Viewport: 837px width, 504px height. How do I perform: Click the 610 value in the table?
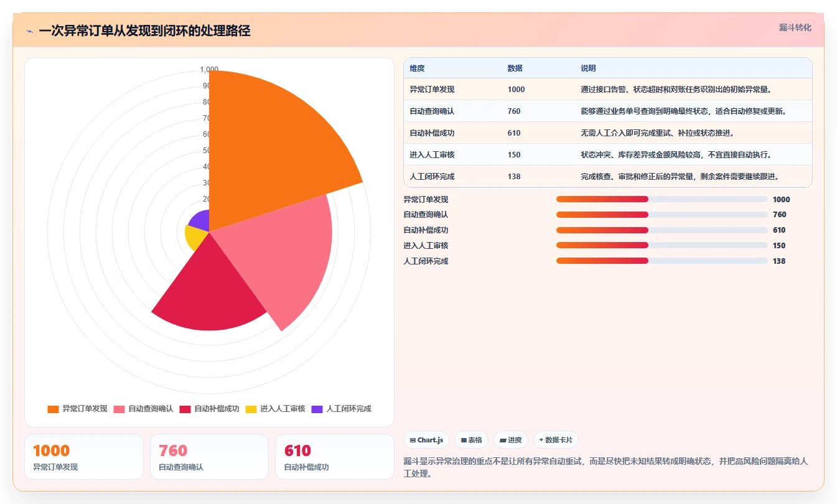(514, 133)
